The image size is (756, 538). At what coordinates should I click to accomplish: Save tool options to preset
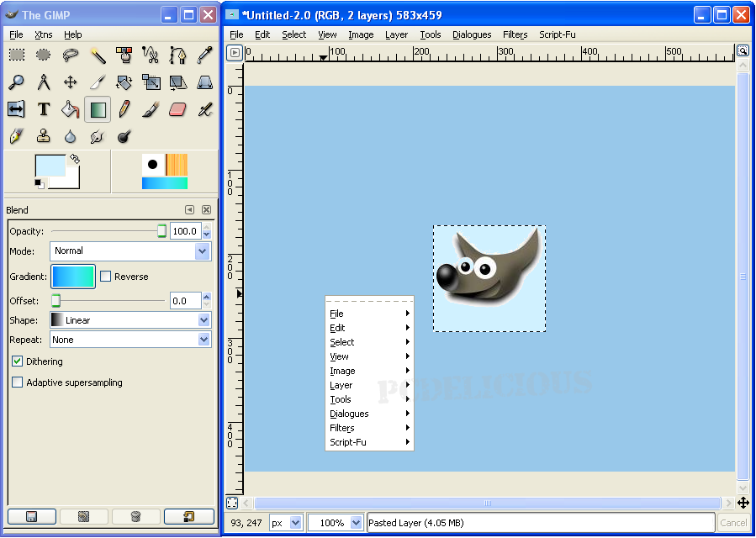32,517
